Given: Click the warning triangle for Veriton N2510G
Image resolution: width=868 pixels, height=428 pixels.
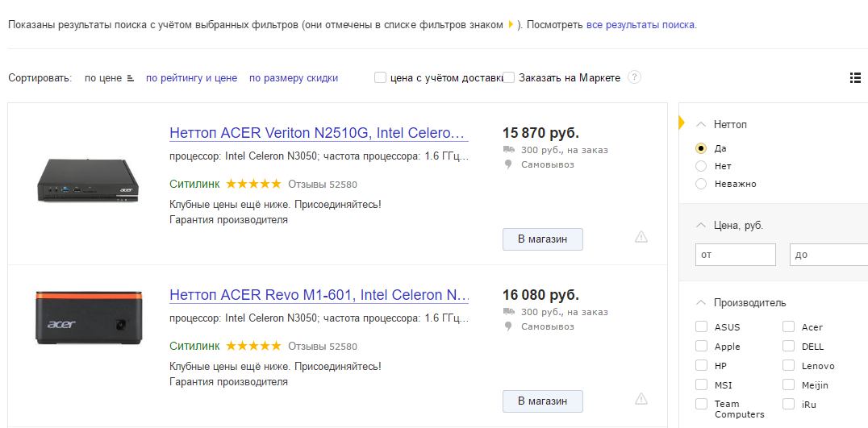Looking at the screenshot, I should pyautogui.click(x=641, y=236).
